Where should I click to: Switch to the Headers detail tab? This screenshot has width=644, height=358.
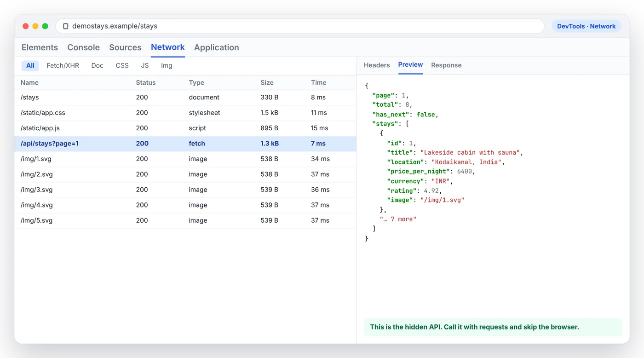(x=377, y=65)
